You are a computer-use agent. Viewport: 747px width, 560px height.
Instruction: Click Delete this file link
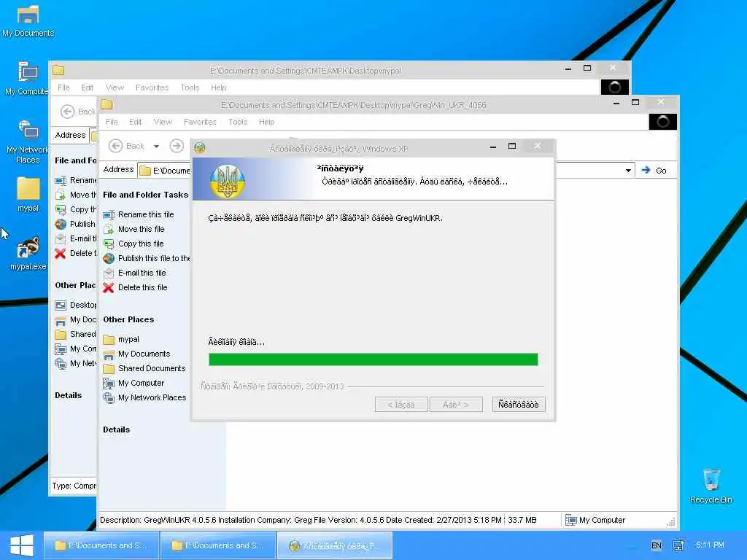[x=142, y=287]
